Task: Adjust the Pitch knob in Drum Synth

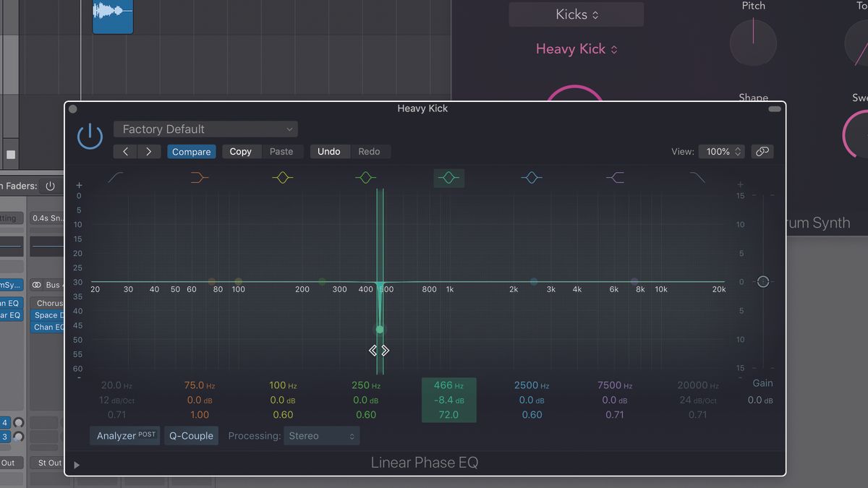Action: coord(753,43)
